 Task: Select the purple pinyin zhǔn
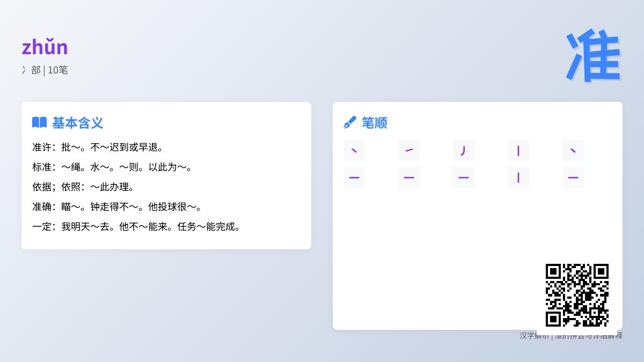pos(45,47)
